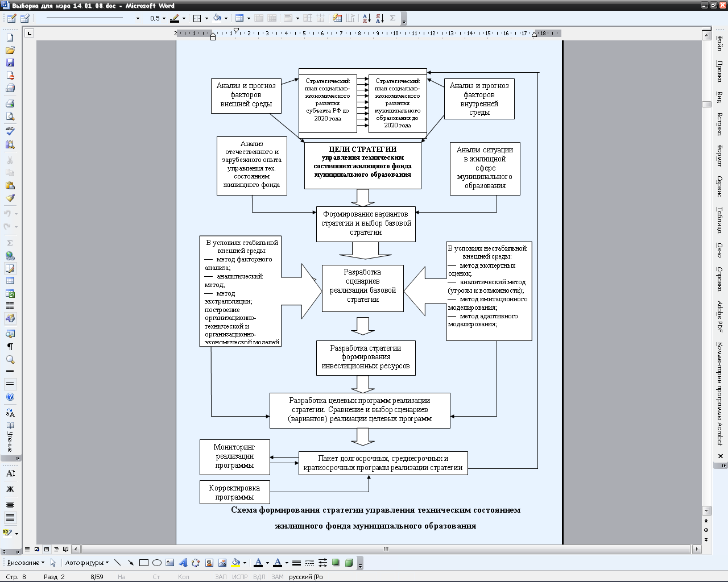This screenshot has width=728, height=582.
Task: Insert hyperlink with globe icon
Action: pyautogui.click(x=10, y=256)
